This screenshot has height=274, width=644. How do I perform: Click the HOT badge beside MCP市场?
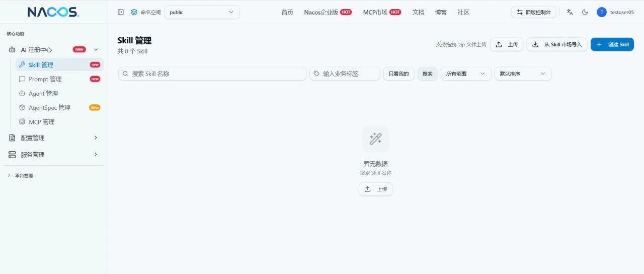click(x=395, y=12)
